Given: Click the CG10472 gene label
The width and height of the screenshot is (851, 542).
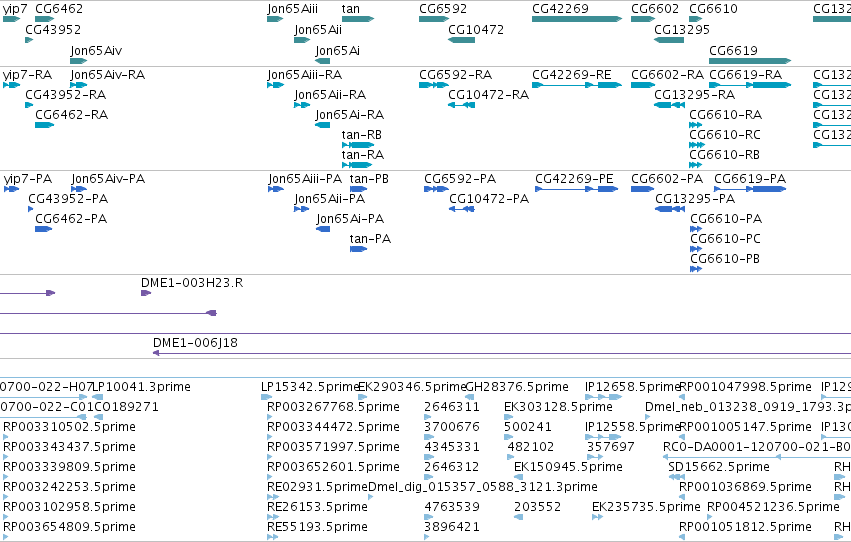Looking at the screenshot, I should tap(476, 30).
